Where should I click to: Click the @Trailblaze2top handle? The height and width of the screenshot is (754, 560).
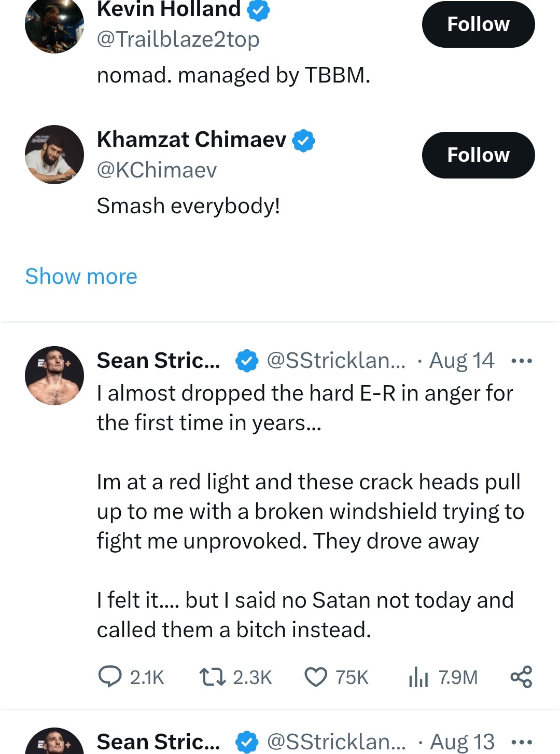178,39
